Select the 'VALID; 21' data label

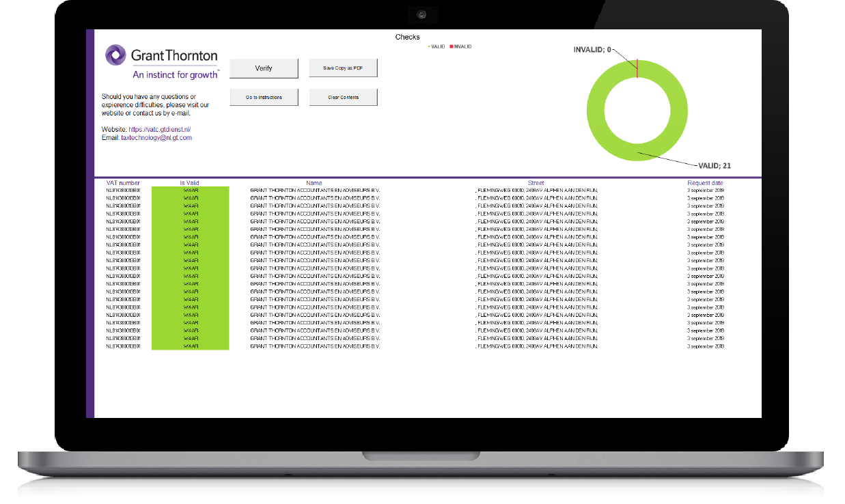pos(714,166)
